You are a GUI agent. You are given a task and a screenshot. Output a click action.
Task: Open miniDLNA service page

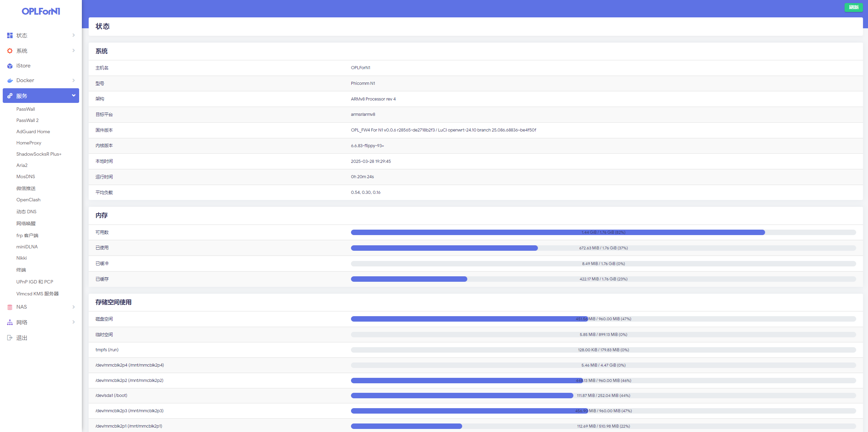[27, 247]
